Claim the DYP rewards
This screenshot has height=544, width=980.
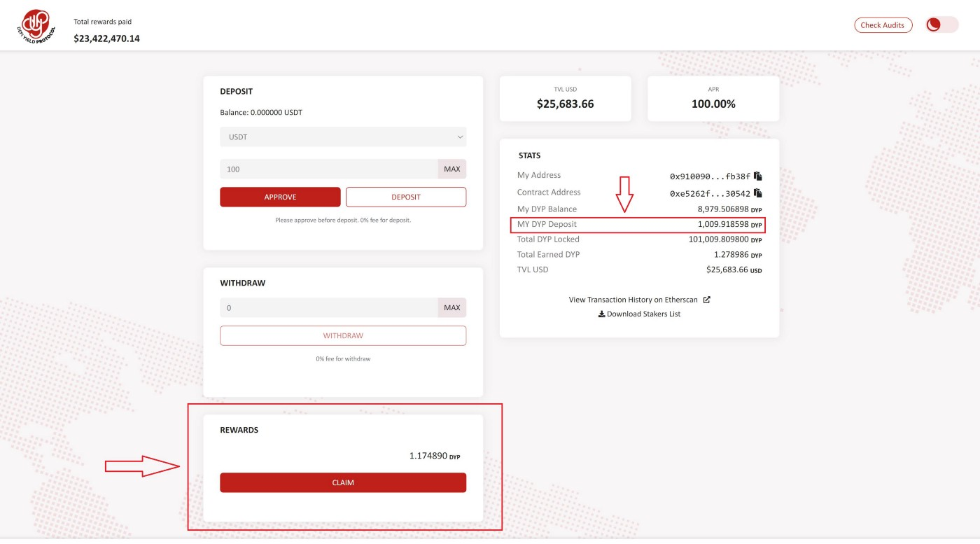(x=343, y=482)
